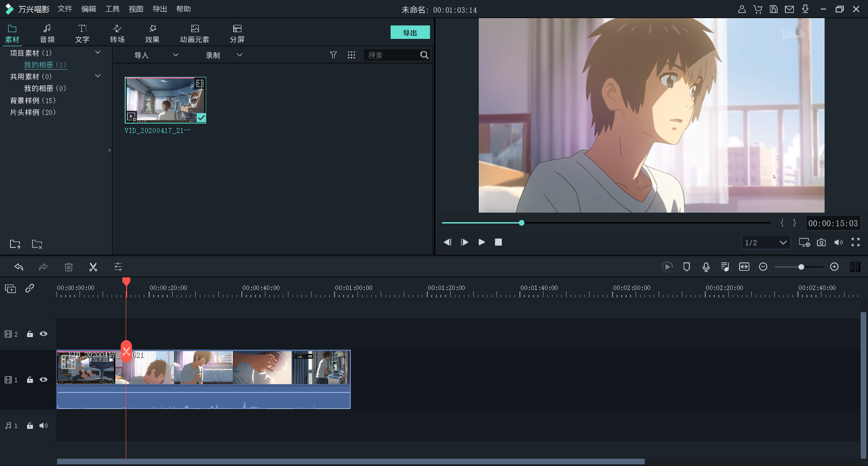Open the 录制 record dropdown
This screenshot has width=868, height=466.
click(x=224, y=55)
